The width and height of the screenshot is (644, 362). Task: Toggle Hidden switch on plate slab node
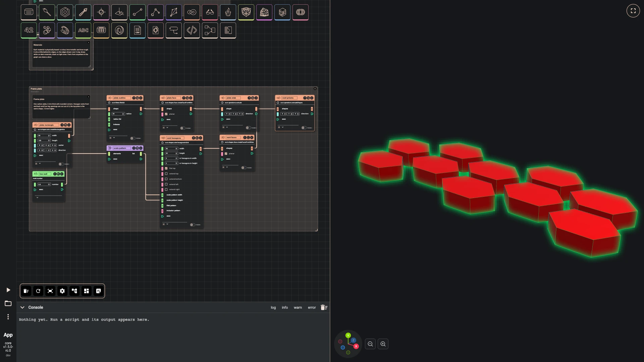(248, 128)
